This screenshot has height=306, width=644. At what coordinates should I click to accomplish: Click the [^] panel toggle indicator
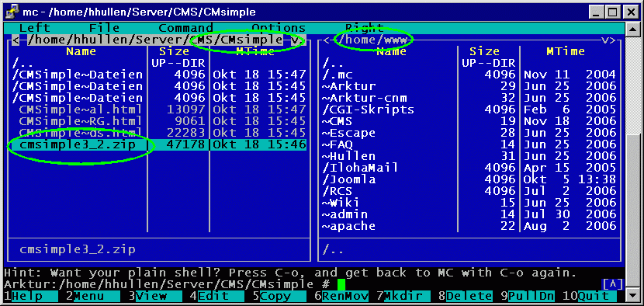click(x=612, y=283)
